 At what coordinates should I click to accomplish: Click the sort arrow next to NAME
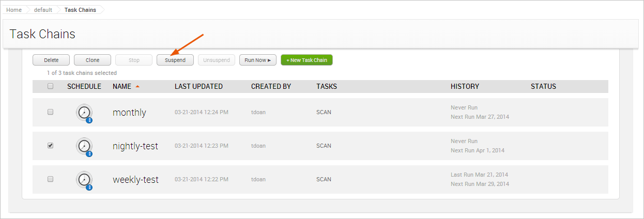[137, 87]
